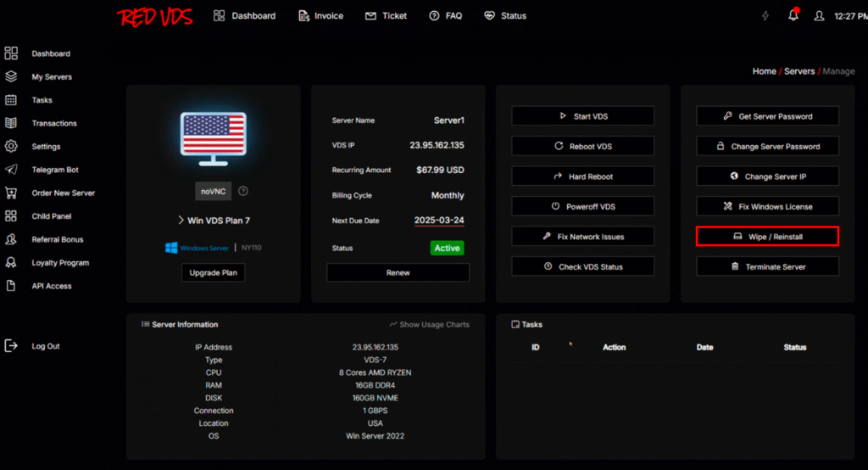Click the Hard Reboot button
Viewport: 868px width, 470px height.
click(x=583, y=176)
